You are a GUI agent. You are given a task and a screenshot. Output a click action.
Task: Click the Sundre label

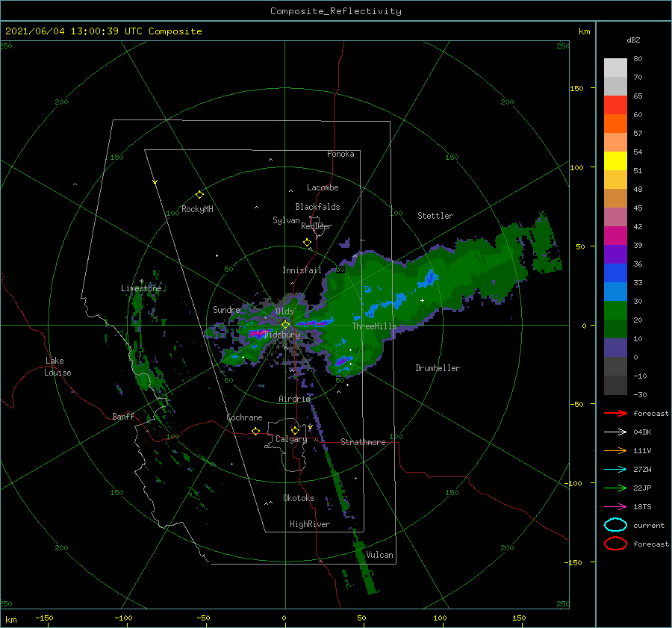[226, 309]
